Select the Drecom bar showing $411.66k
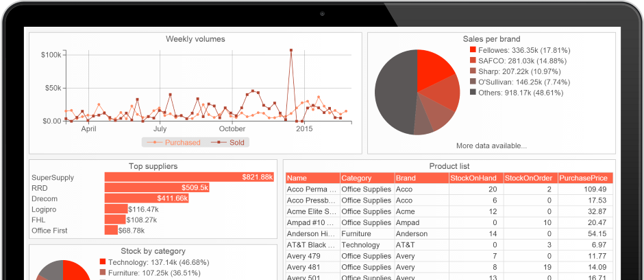644x280 pixels. click(x=147, y=198)
